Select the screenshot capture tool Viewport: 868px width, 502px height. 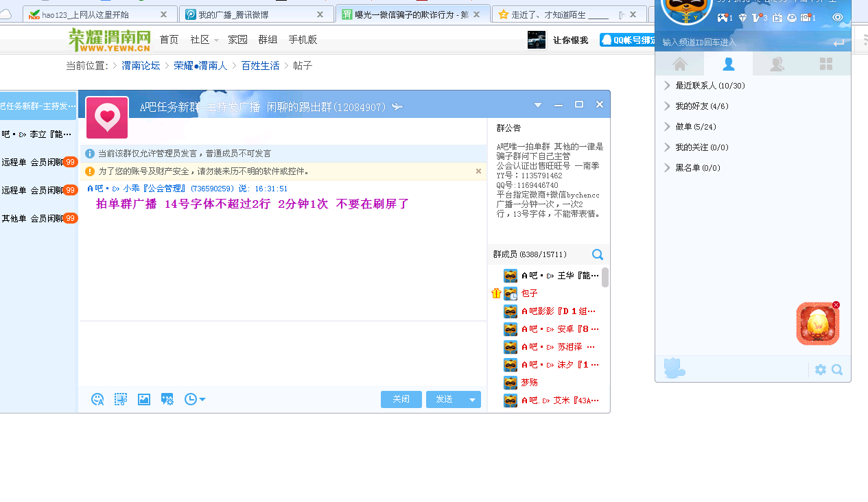(121, 399)
